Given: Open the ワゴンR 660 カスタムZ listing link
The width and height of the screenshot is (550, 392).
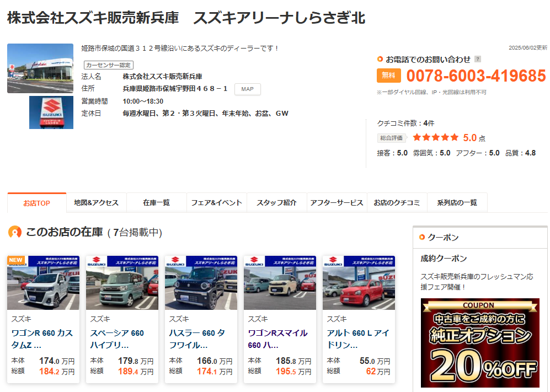Looking at the screenshot, I should click(x=42, y=339).
